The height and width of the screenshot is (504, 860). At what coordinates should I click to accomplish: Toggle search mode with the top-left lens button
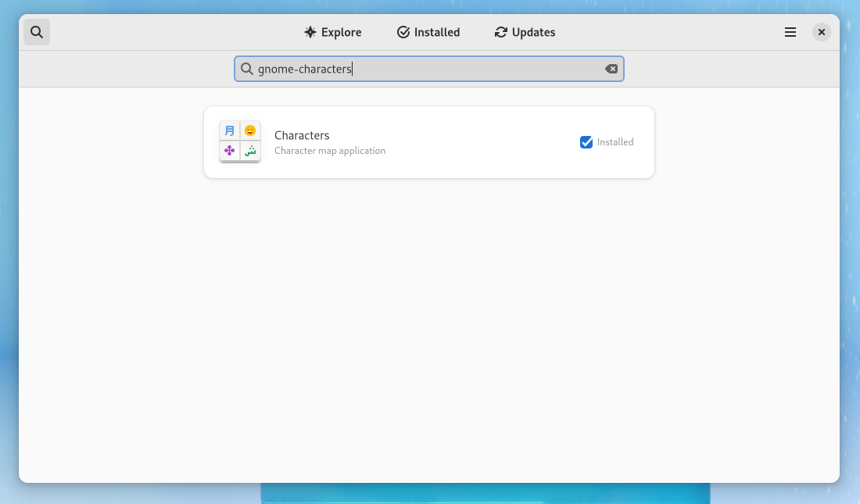36,32
